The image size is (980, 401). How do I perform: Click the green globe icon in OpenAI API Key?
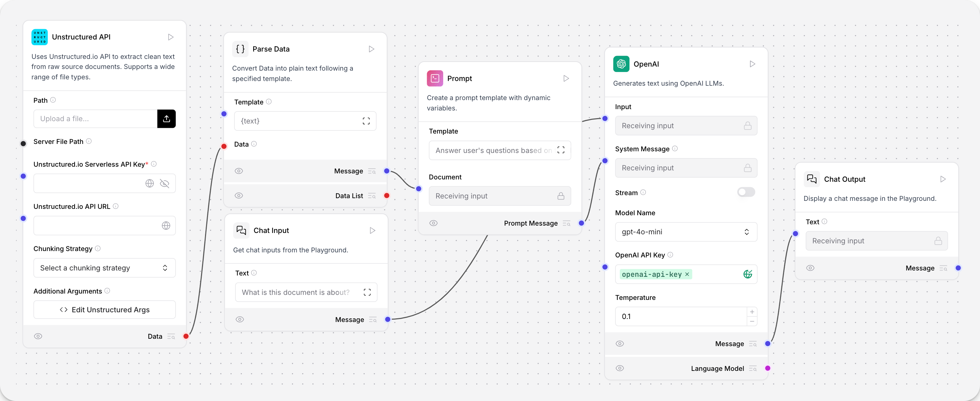point(748,274)
